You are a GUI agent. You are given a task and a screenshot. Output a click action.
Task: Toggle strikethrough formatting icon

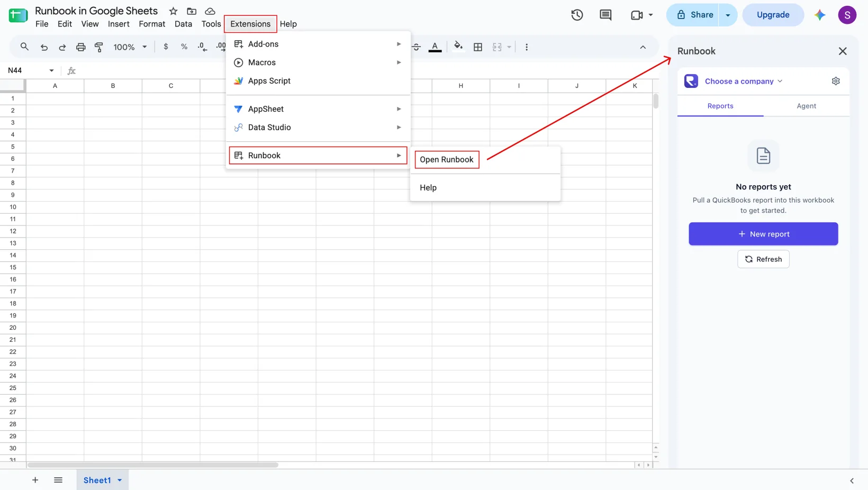417,47
